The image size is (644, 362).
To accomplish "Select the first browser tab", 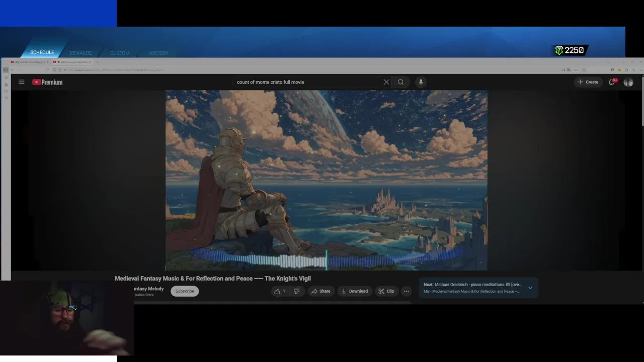I will pos(30,62).
